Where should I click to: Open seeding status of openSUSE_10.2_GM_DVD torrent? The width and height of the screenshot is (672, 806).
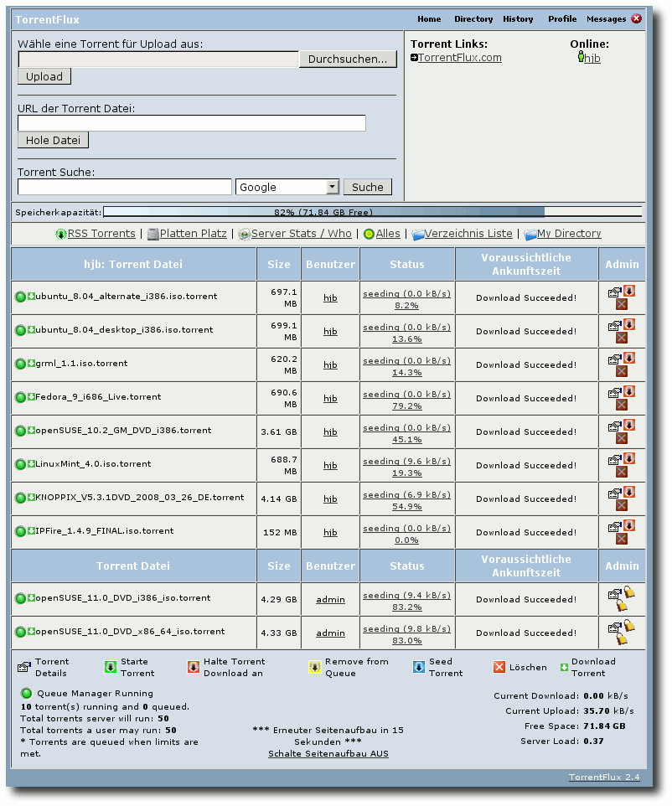(406, 433)
